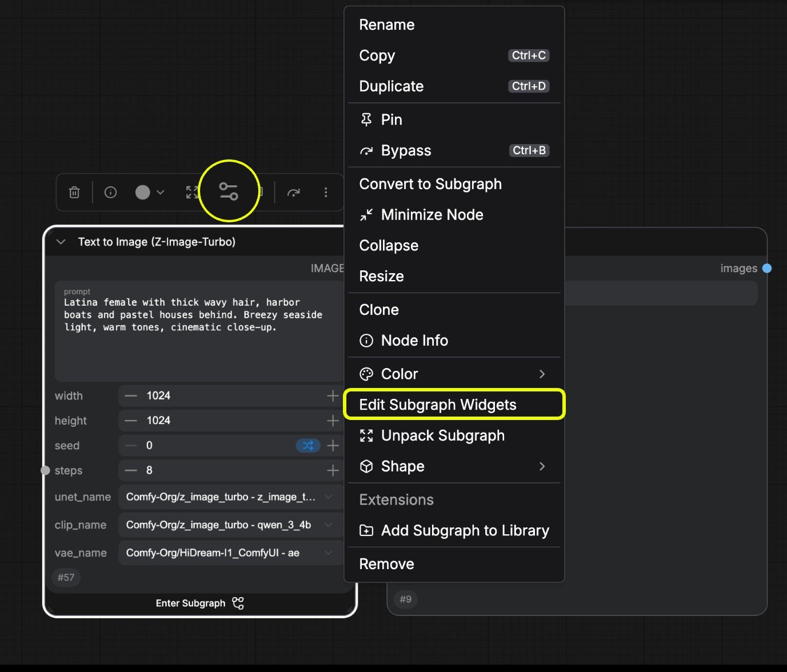Screen dimensions: 787x672
Task: Click the #57 node id badge
Action: [x=66, y=578]
